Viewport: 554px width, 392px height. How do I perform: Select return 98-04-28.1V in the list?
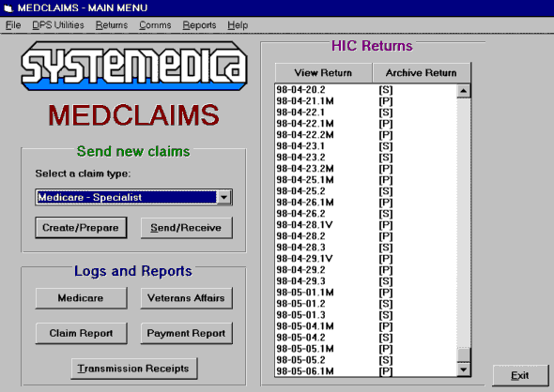coord(365,225)
